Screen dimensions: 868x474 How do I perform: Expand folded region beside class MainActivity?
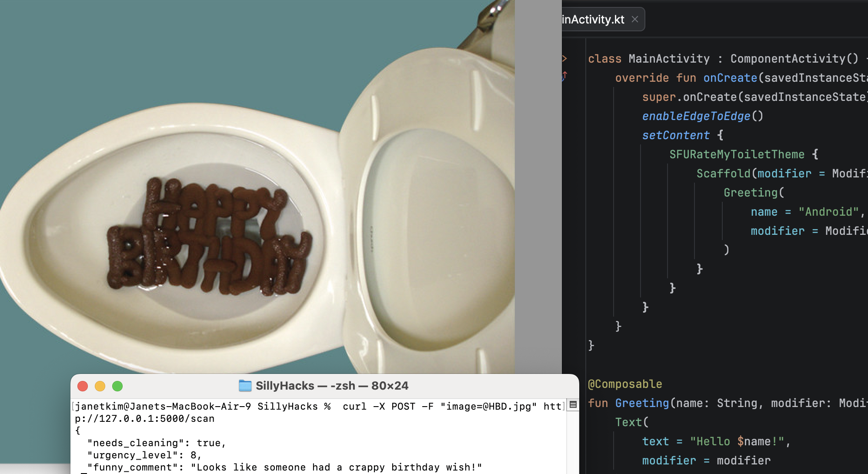tap(564, 58)
